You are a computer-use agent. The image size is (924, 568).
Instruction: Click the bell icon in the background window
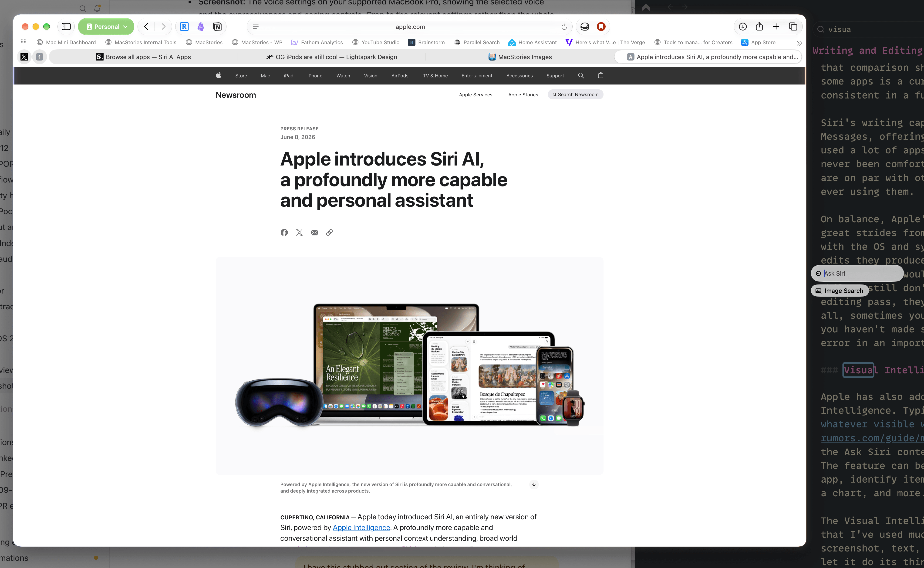(97, 8)
